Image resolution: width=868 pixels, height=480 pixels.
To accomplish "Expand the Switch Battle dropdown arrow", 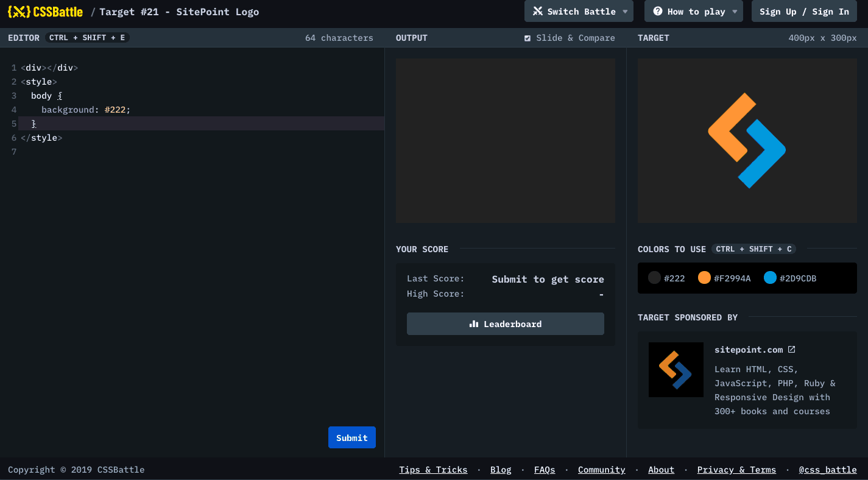I will click(x=624, y=12).
